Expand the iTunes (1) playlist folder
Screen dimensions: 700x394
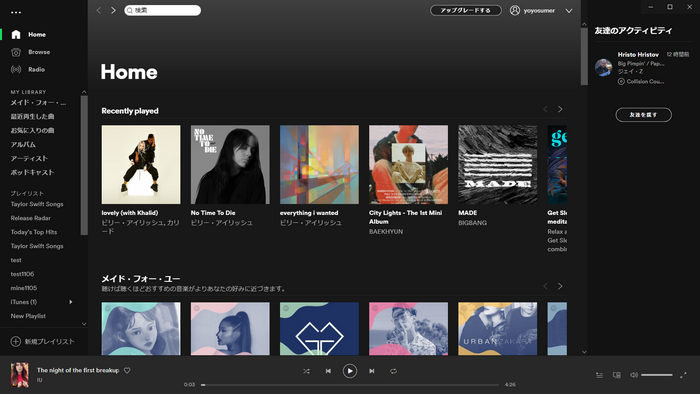71,302
